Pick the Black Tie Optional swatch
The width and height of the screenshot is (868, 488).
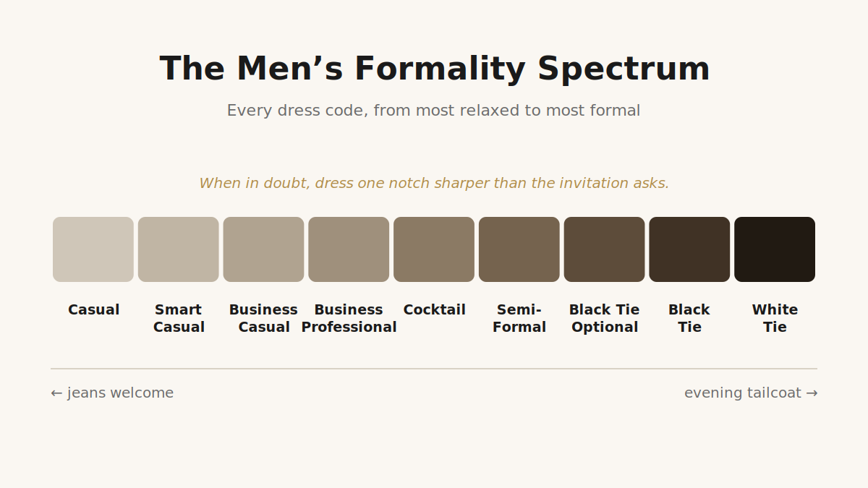(x=605, y=249)
